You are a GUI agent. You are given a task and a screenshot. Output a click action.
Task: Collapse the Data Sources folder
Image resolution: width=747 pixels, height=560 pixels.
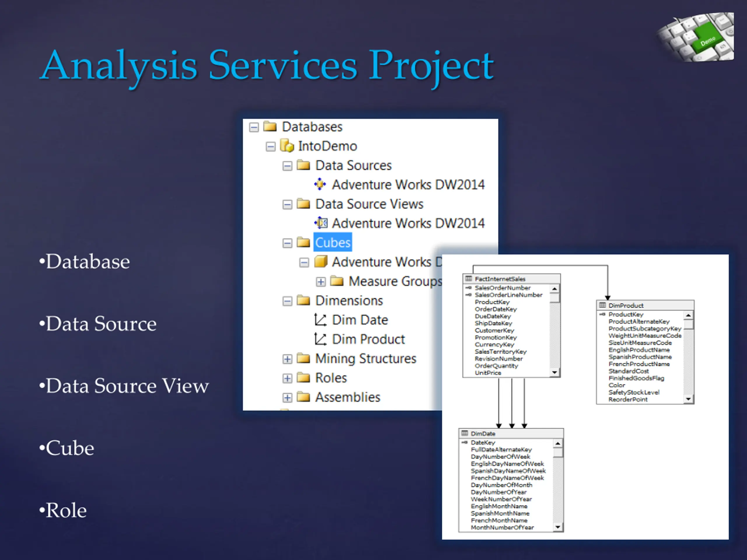tap(287, 166)
